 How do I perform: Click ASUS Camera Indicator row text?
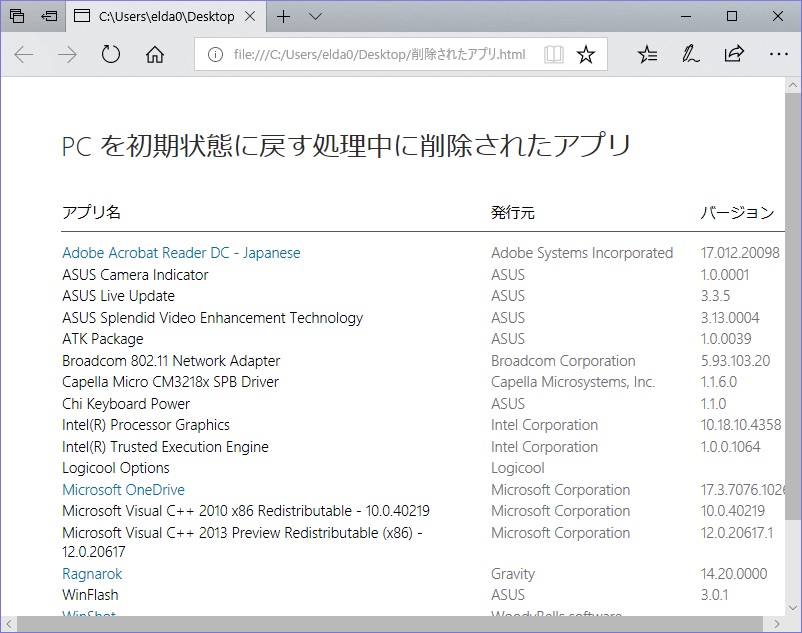pyautogui.click(x=135, y=275)
